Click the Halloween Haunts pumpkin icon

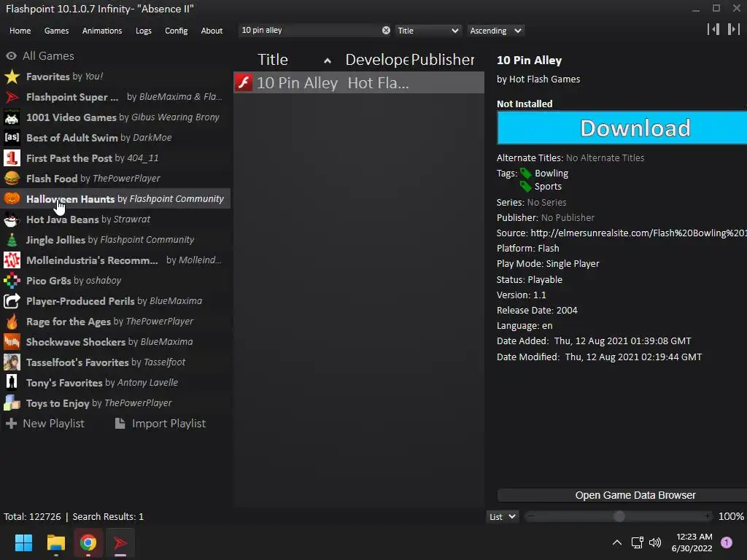point(12,198)
